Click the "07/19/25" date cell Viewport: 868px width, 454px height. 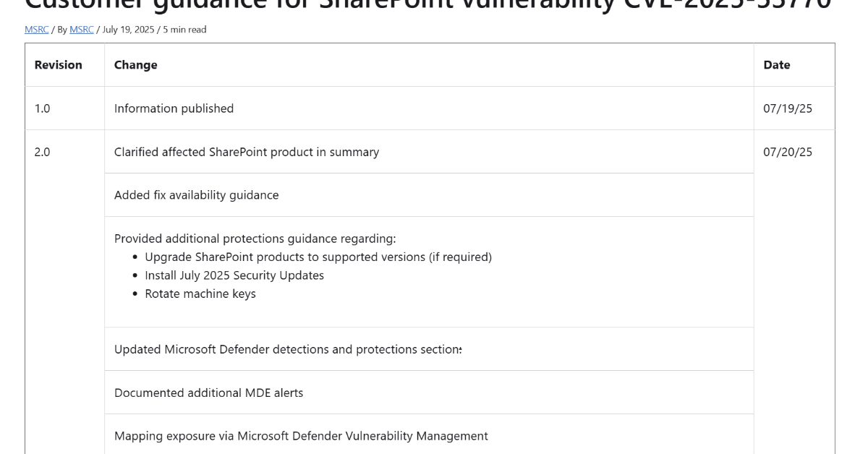(x=788, y=108)
